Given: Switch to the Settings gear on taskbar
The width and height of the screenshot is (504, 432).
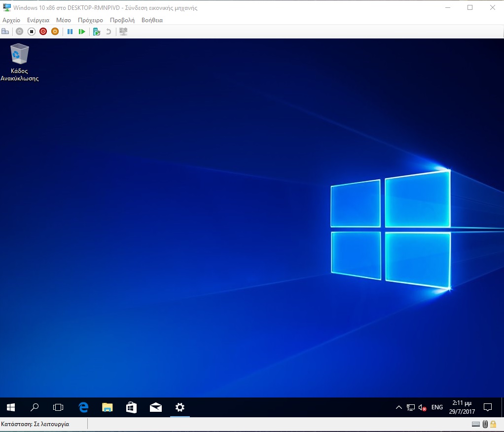Looking at the screenshot, I should (x=180, y=407).
